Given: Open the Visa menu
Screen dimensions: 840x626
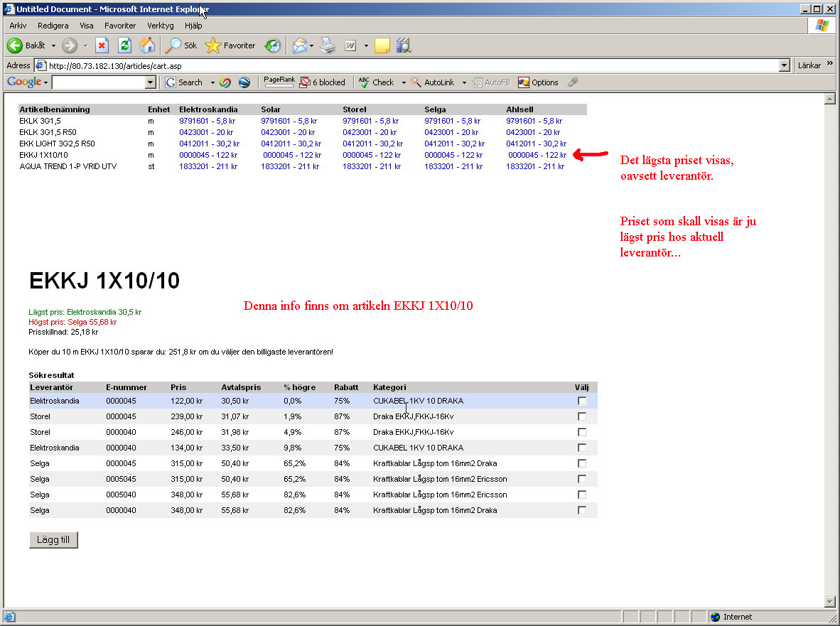Looking at the screenshot, I should [x=86, y=26].
